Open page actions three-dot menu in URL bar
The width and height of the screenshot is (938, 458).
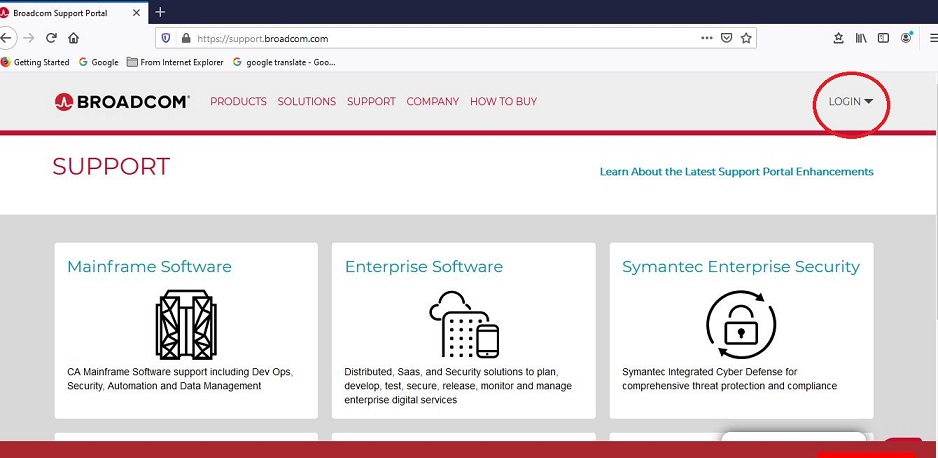706,38
